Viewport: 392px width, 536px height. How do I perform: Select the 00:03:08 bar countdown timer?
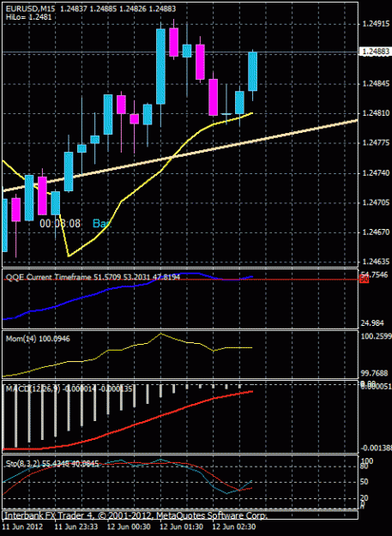60,224
